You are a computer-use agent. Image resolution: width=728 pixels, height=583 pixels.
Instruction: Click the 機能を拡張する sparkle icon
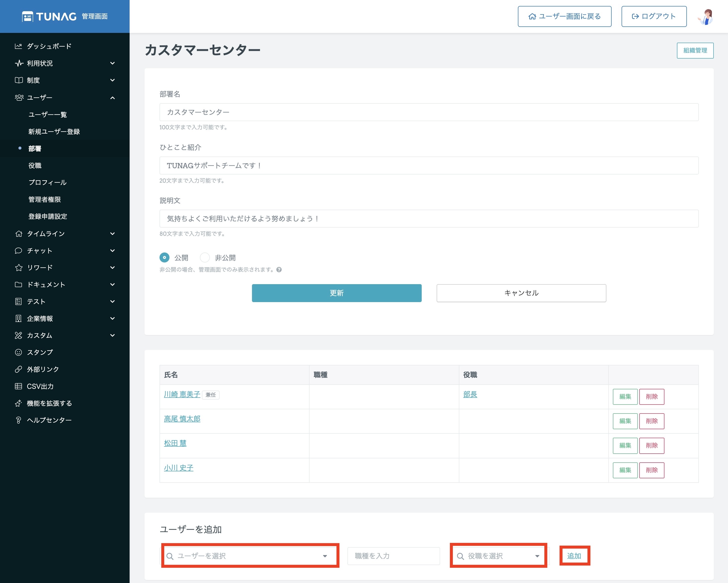tap(19, 403)
